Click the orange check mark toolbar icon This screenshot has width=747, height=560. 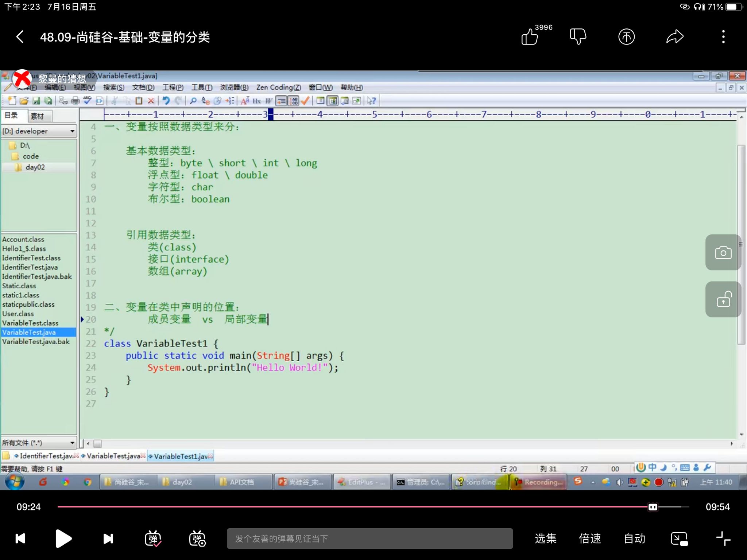(x=305, y=101)
